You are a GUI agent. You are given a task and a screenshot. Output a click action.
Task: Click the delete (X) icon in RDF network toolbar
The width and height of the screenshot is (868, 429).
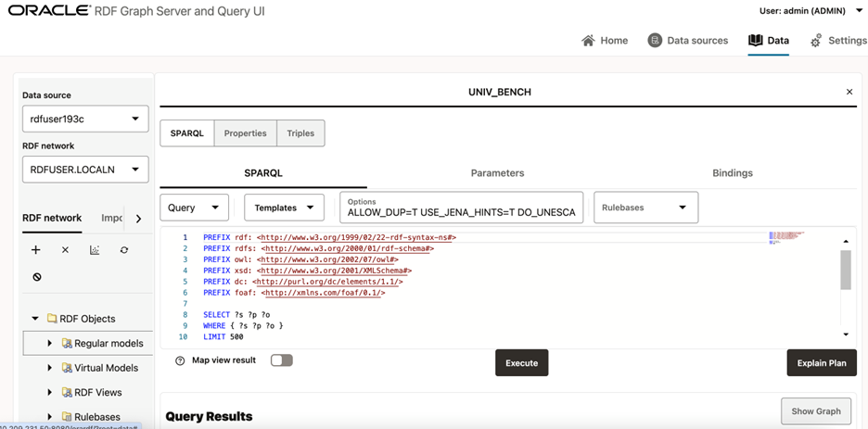coord(65,250)
